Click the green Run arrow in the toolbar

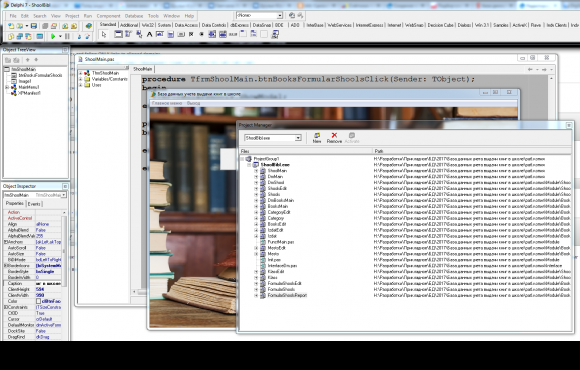[53, 36]
